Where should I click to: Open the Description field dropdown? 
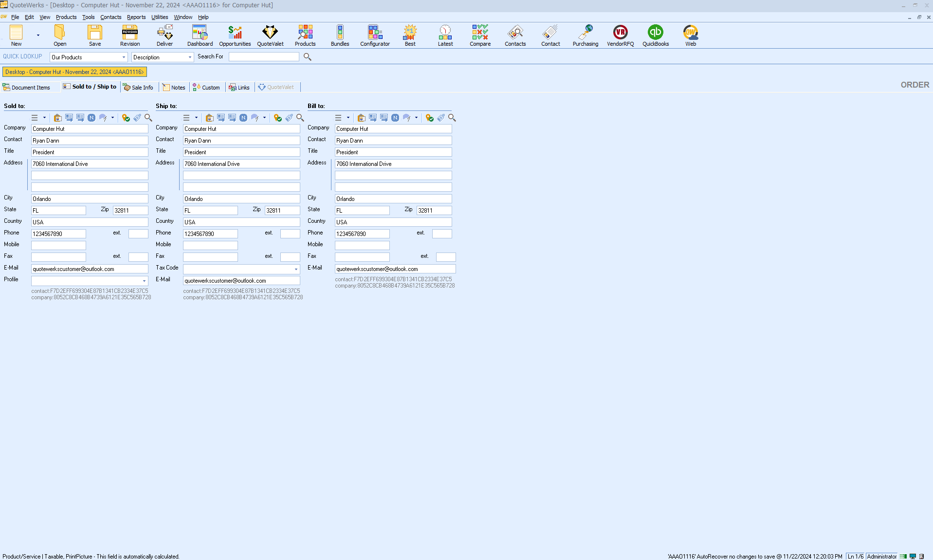tap(190, 57)
